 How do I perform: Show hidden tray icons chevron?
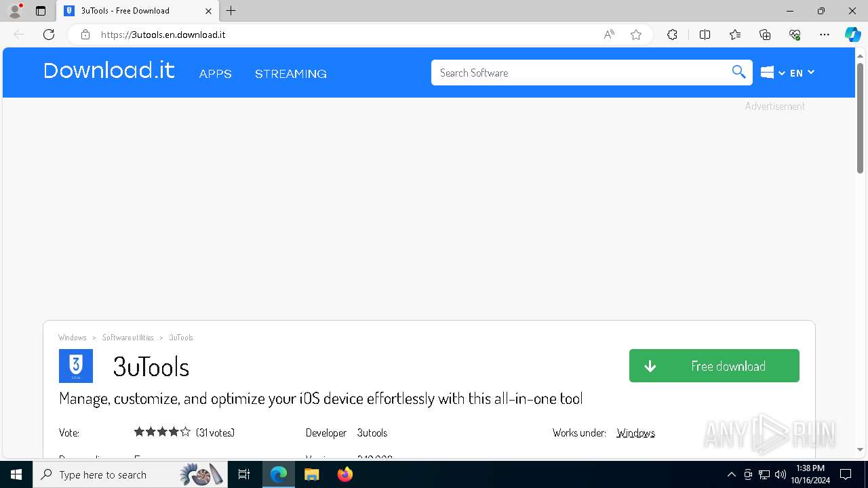[731, 474]
